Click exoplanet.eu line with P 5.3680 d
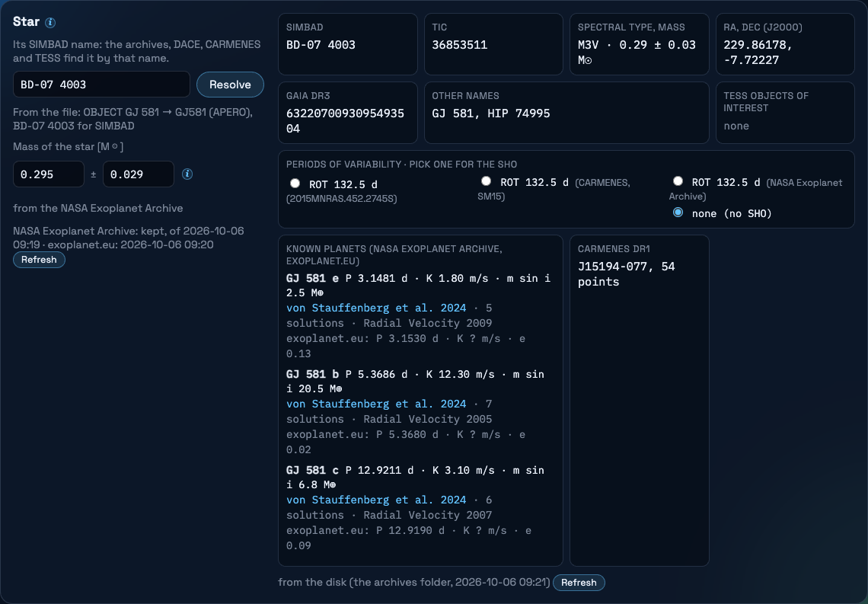Screen dimensions: 868x604 click(406, 442)
